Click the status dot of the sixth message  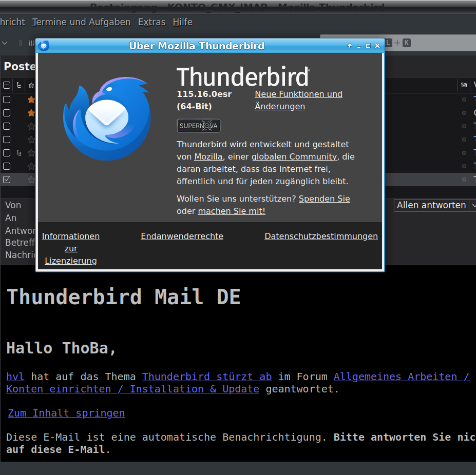point(464,166)
